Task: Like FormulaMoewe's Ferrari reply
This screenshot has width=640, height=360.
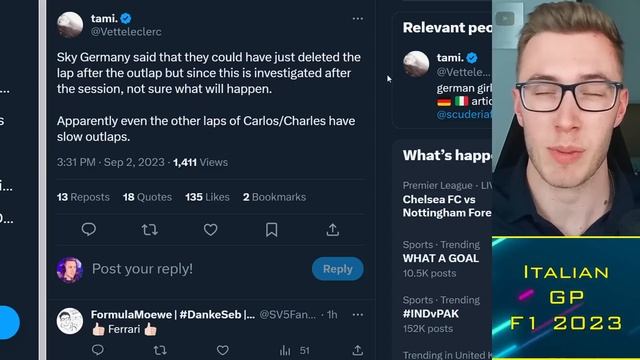Action: click(x=222, y=350)
